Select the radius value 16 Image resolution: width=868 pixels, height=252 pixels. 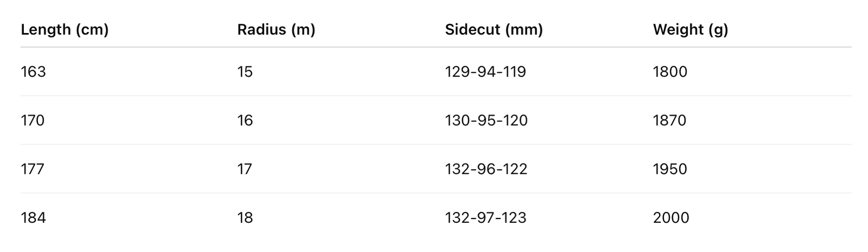[x=245, y=120]
